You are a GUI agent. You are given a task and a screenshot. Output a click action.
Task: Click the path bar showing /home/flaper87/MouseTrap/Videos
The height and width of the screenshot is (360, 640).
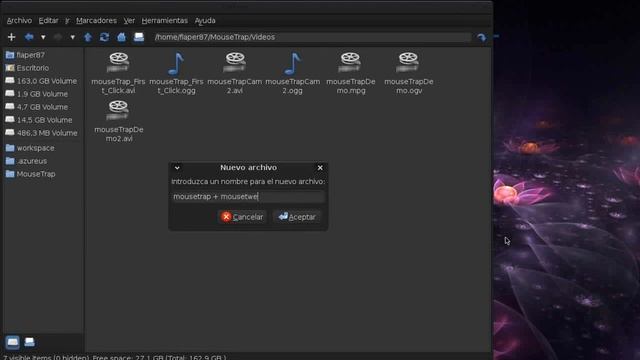[313, 37]
